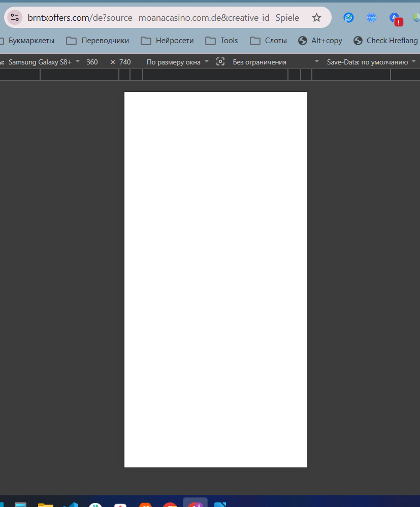Run the Alt+copy bookmarklet
Viewport: 420px width, 507px height.
point(320,41)
